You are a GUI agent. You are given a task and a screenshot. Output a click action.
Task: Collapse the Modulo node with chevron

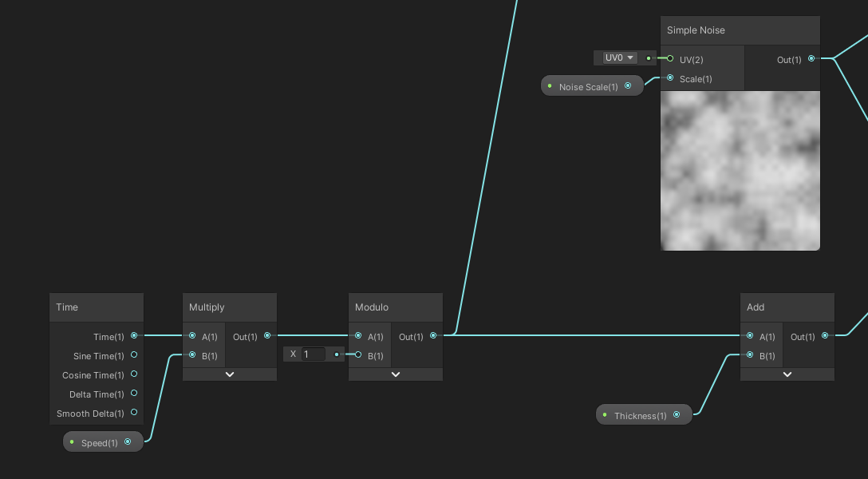pos(396,374)
